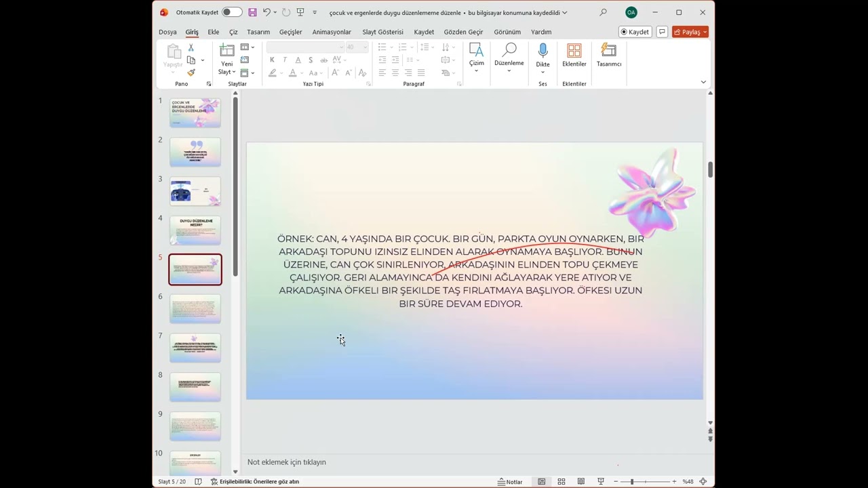Select slide 4 Duygu Düzenleme thumbnail
The image size is (868, 488).
click(x=195, y=230)
